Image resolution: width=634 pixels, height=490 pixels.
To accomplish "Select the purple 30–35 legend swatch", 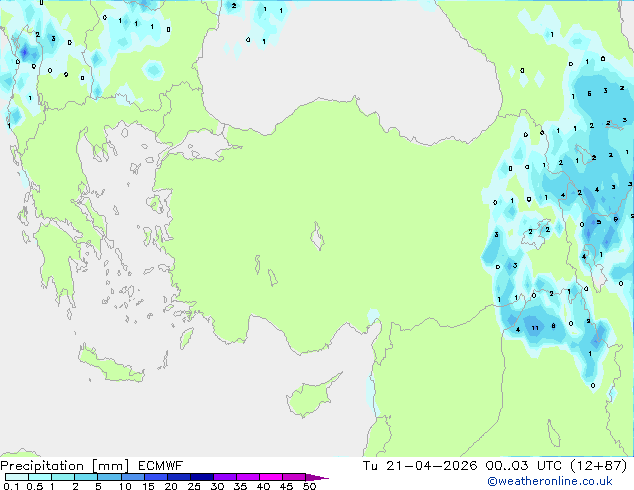I will (224, 477).
